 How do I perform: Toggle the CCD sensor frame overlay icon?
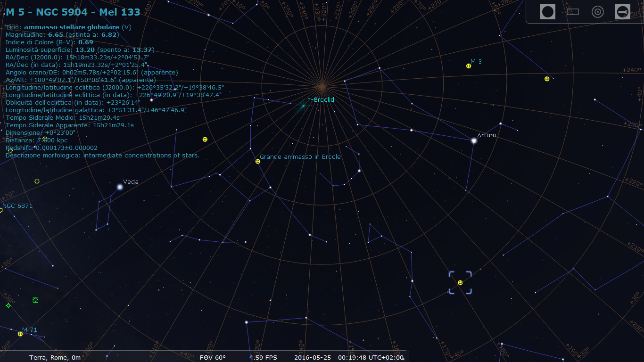[x=572, y=12]
